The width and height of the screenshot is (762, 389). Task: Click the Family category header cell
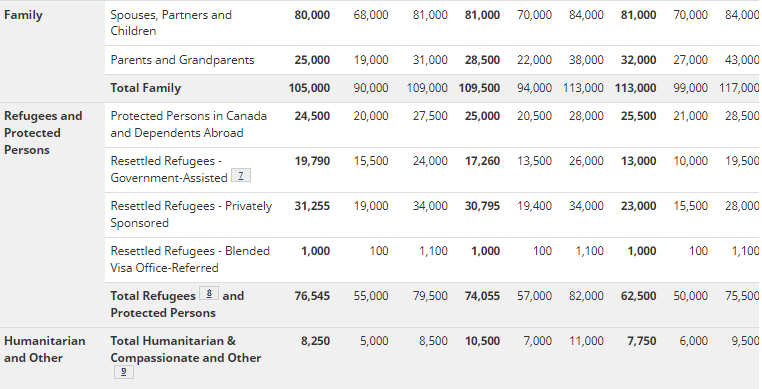23,15
